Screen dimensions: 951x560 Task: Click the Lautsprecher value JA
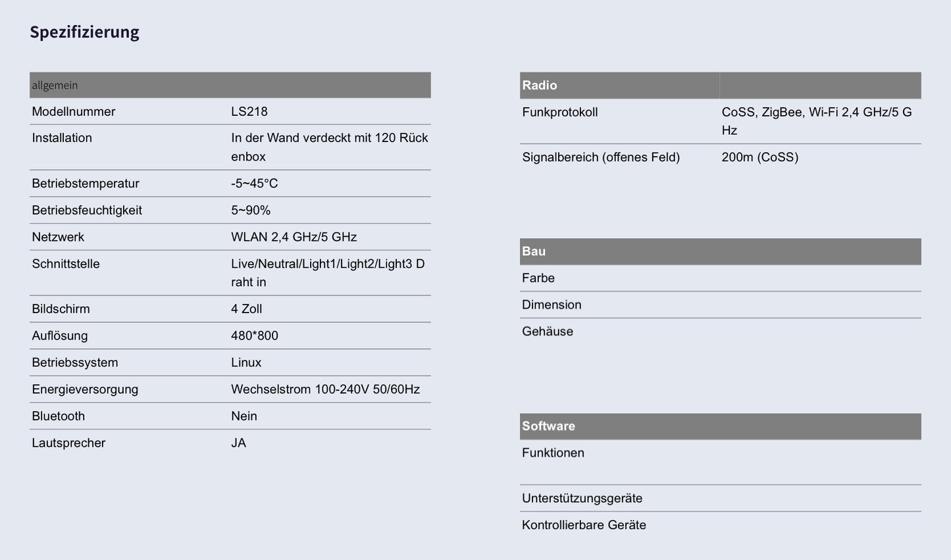pos(239,443)
